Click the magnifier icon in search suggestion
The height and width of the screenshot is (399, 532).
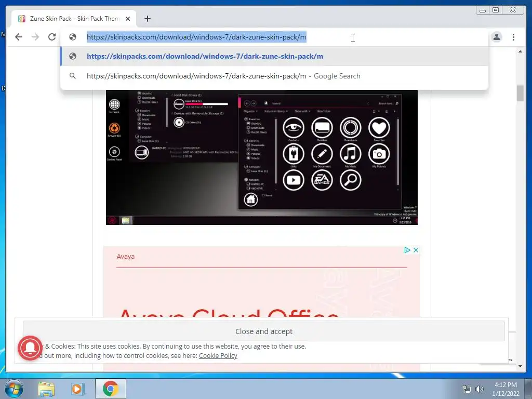coord(73,76)
